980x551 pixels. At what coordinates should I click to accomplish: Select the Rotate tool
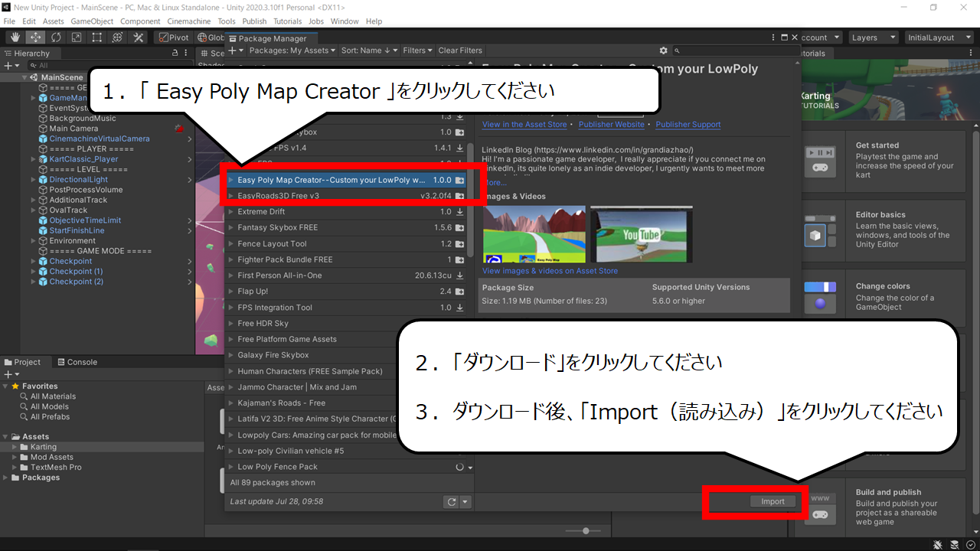coord(56,37)
